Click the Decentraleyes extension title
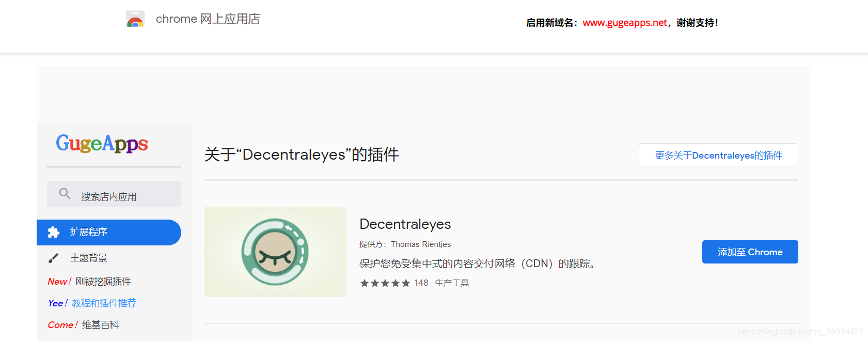 tap(405, 224)
